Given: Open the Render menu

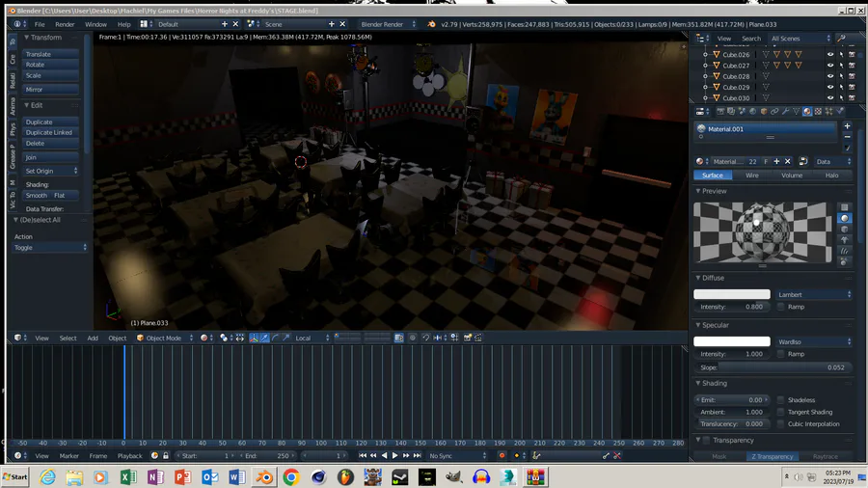Looking at the screenshot, I should pos(65,24).
